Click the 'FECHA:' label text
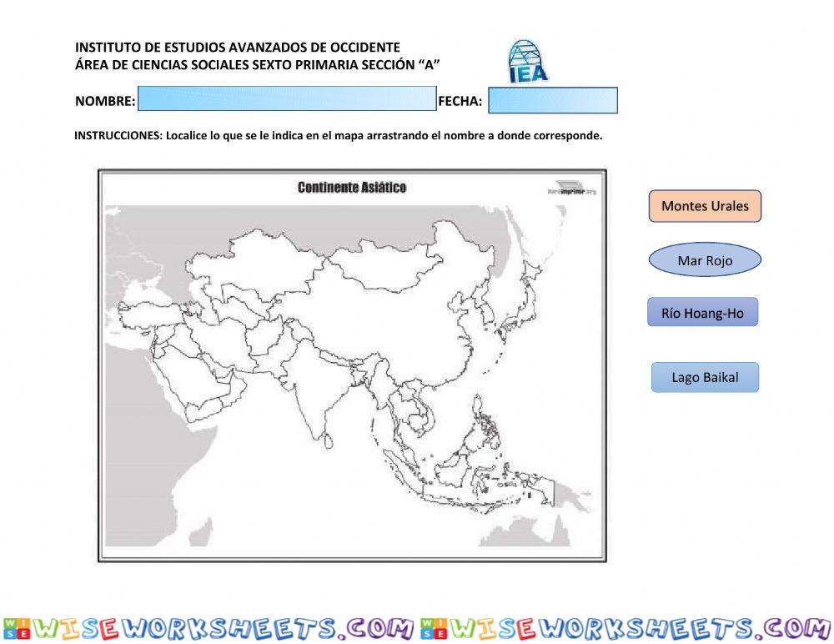 (x=460, y=101)
